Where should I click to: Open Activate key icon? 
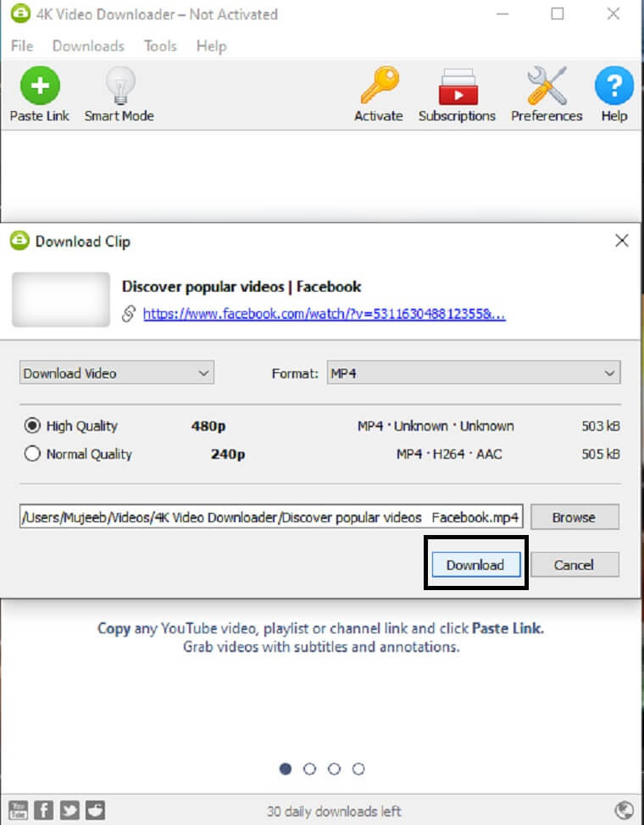click(379, 86)
